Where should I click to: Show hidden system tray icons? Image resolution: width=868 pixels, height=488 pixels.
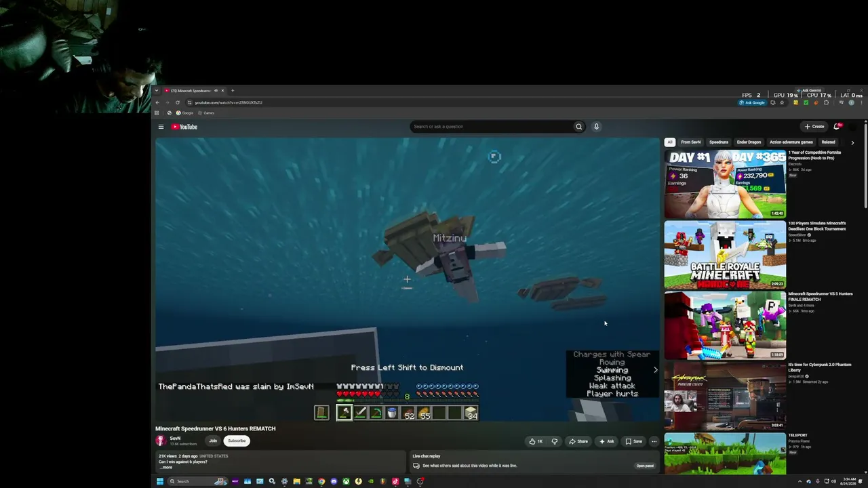(800, 481)
